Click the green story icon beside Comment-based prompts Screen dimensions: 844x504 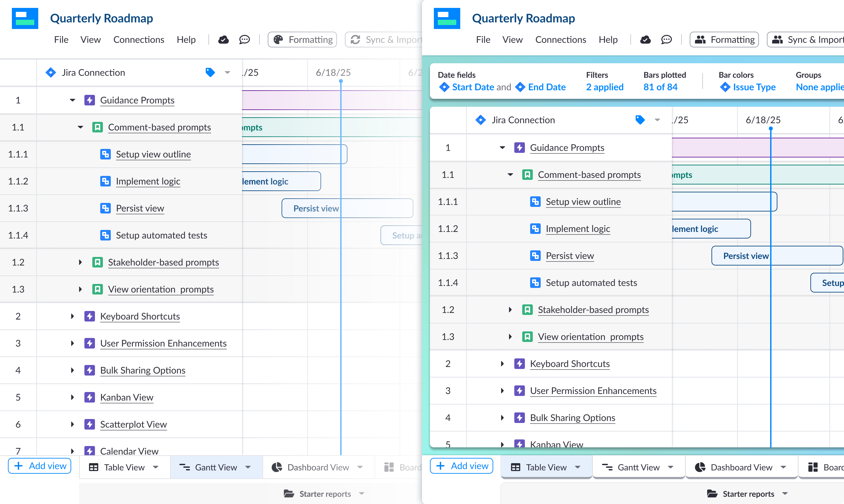[98, 127]
